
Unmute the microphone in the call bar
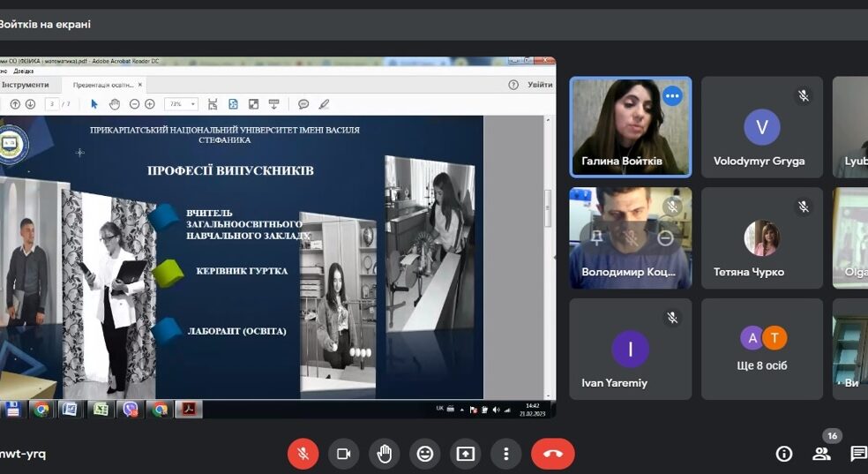303,454
